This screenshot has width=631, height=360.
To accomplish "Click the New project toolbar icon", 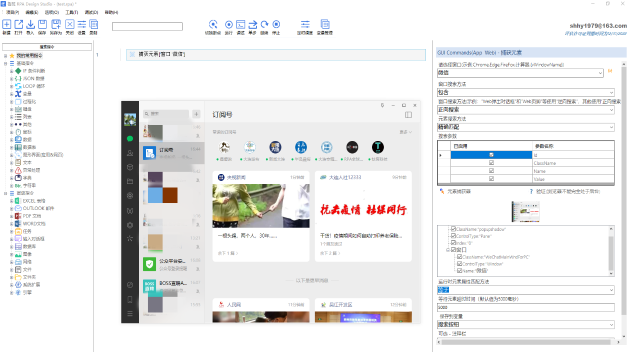I will coord(6,25).
